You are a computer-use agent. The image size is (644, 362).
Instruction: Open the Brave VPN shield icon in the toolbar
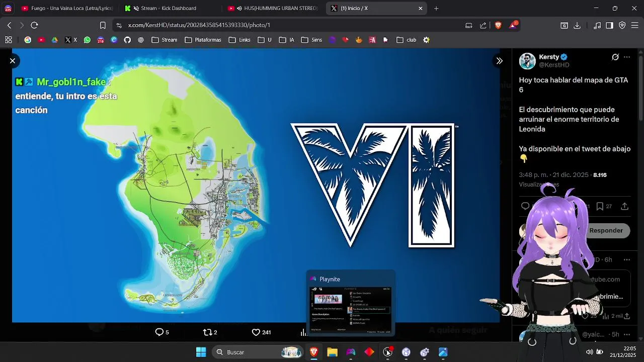point(622,25)
